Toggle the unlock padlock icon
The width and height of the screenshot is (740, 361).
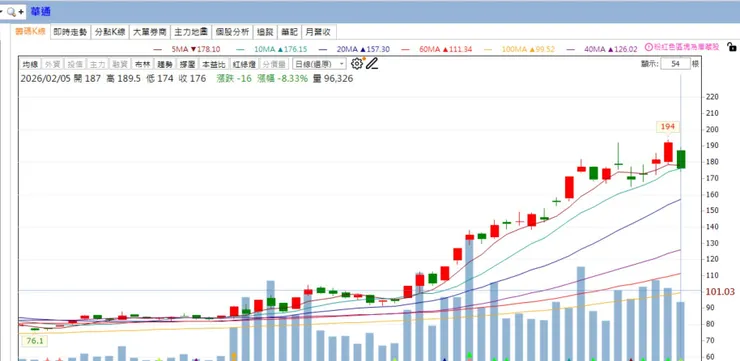(732, 46)
